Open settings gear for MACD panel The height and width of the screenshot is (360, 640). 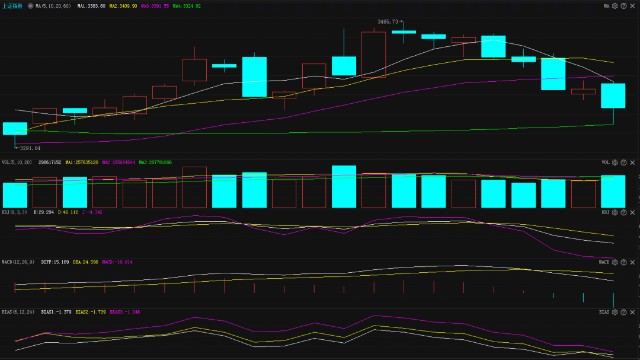click(615, 262)
